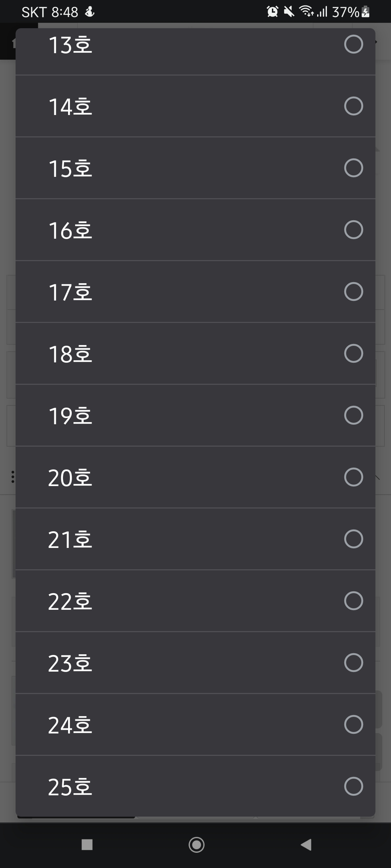This screenshot has height=868, width=391.
Task: Pick the 16호 list entry
Action: pyautogui.click(x=195, y=230)
